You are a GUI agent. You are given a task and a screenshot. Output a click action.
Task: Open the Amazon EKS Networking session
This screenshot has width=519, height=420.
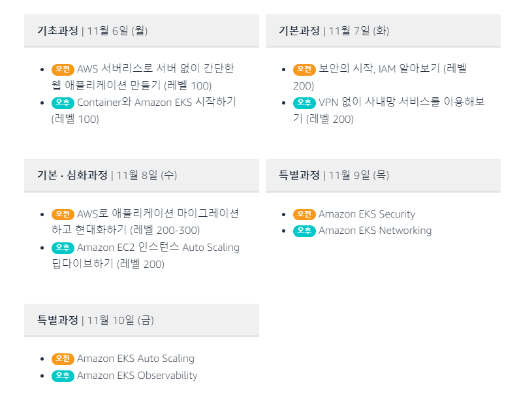(375, 231)
